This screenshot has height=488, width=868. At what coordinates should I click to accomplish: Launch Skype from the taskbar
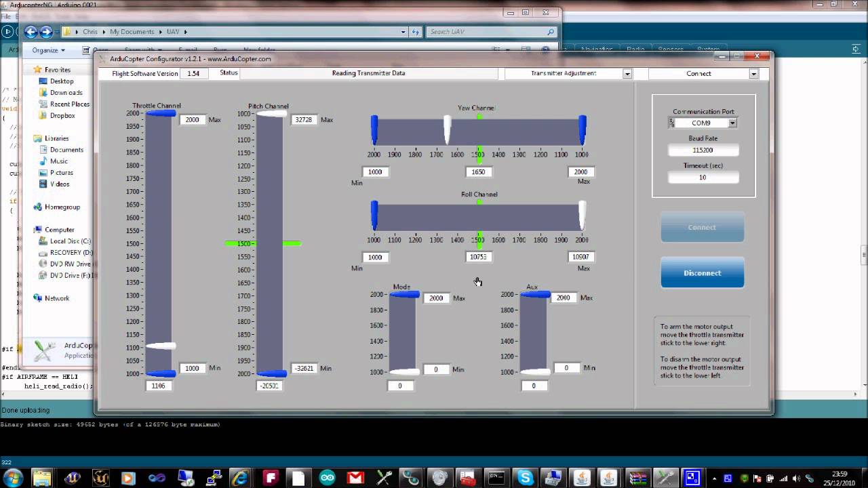tap(526, 478)
